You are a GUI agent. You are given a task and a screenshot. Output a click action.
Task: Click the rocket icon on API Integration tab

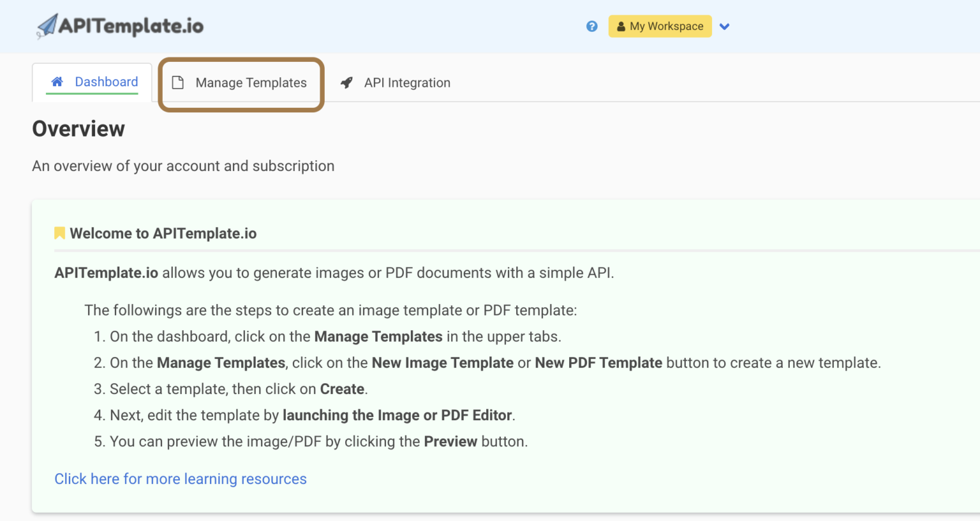346,82
